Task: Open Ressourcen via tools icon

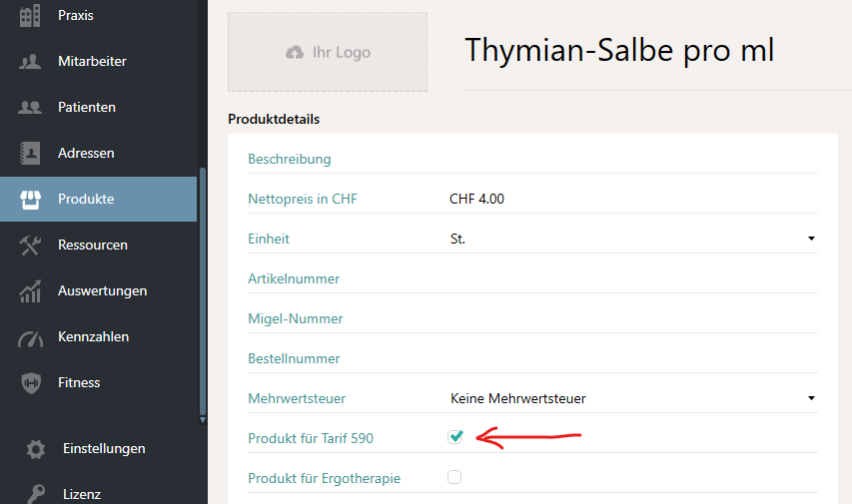Action: click(x=30, y=245)
